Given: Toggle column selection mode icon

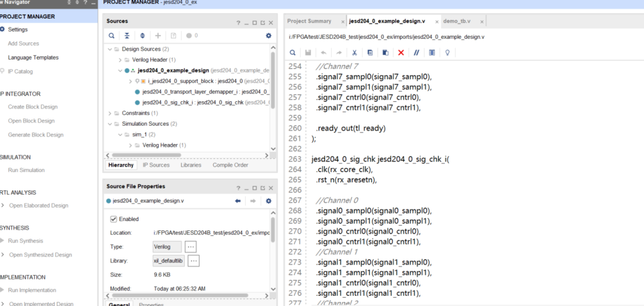Looking at the screenshot, I should (x=432, y=53).
